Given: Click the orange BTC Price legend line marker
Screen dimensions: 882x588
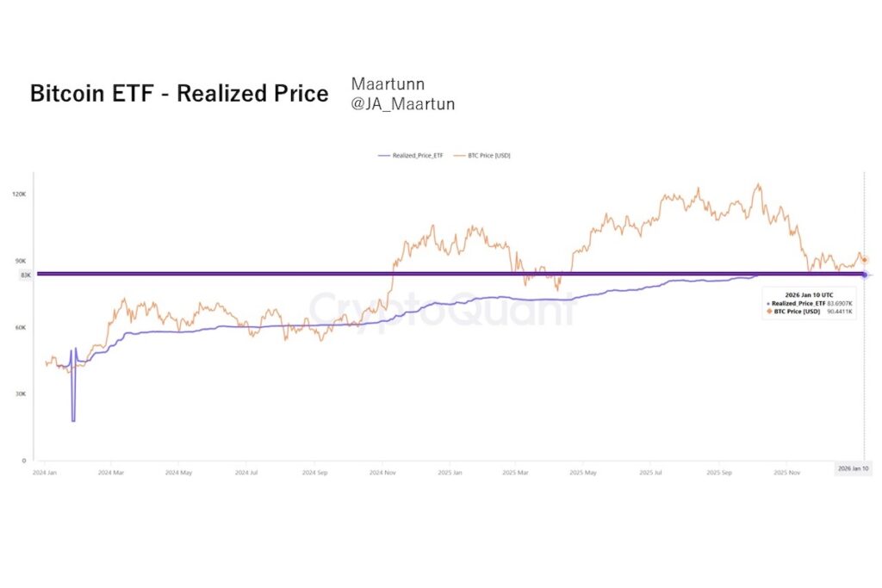Looking at the screenshot, I should (x=458, y=156).
